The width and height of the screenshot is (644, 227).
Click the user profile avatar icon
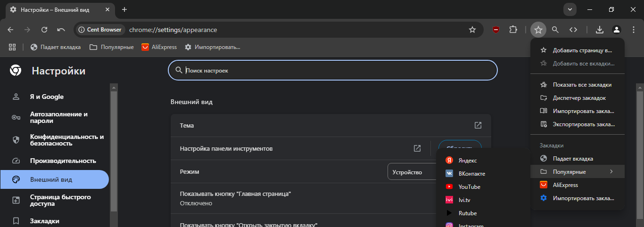pos(616,30)
